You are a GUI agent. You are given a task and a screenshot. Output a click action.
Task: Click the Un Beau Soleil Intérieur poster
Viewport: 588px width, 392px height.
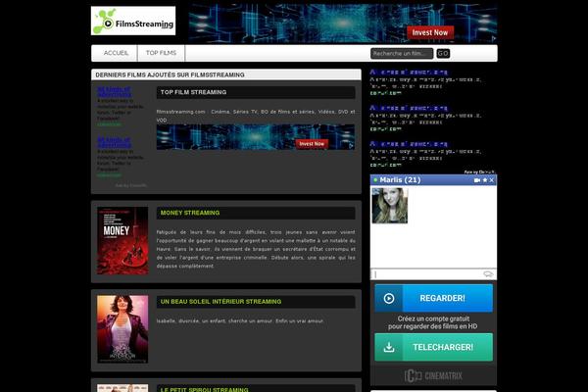(122, 329)
